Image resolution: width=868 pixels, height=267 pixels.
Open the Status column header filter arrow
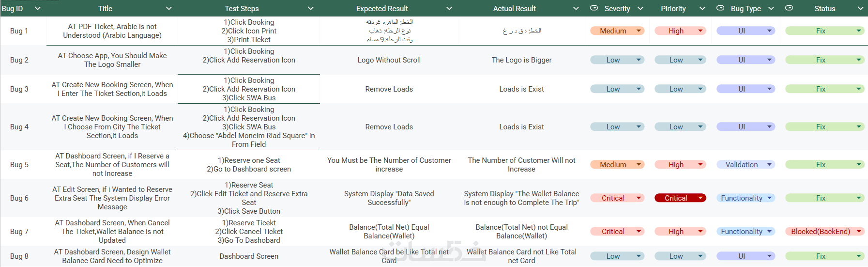[860, 9]
